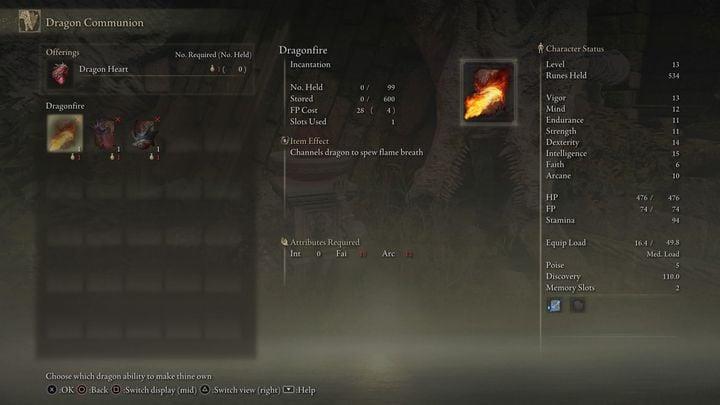
Task: Click the Attributes Required section icon
Action: click(x=284, y=242)
